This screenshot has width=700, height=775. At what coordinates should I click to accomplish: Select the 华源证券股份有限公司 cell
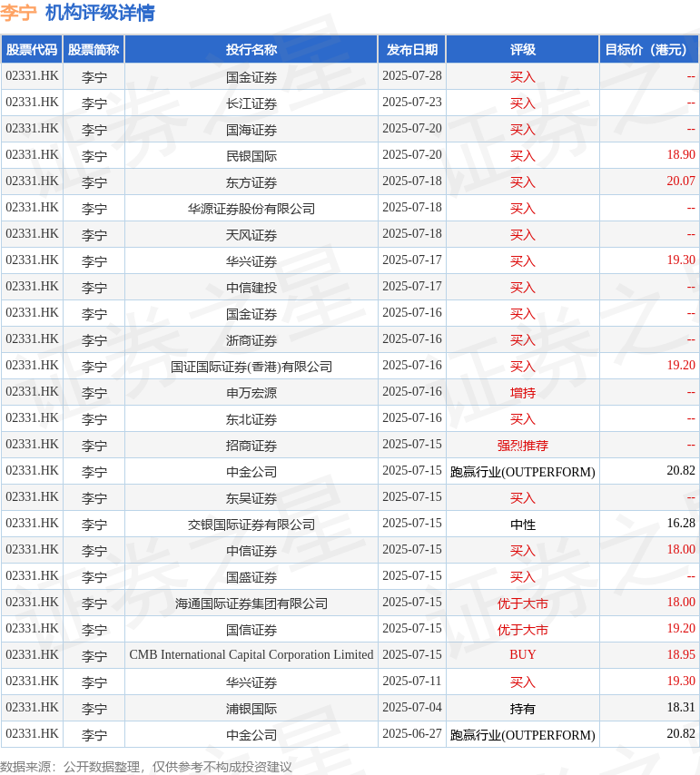pyautogui.click(x=251, y=209)
